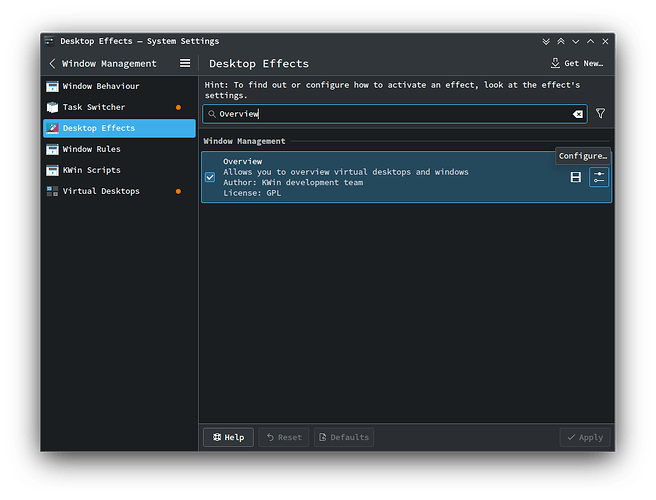Open Window Behaviour settings

click(x=119, y=86)
